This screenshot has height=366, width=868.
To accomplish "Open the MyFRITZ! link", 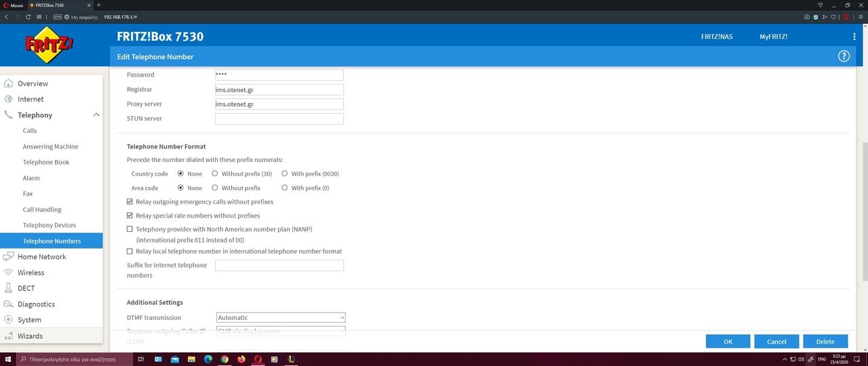I will pos(774,37).
